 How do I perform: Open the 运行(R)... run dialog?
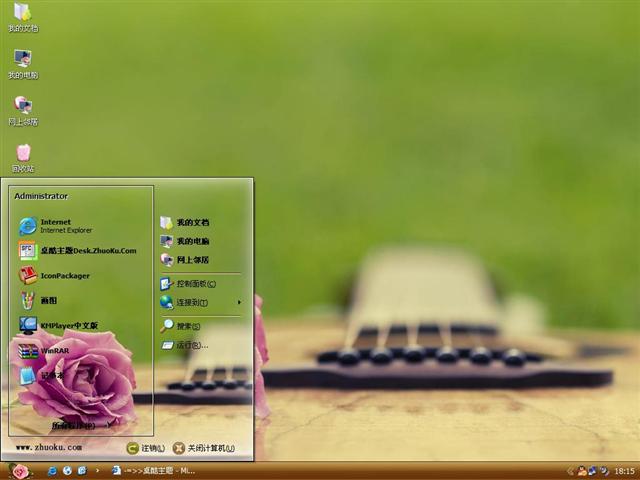pos(184,345)
